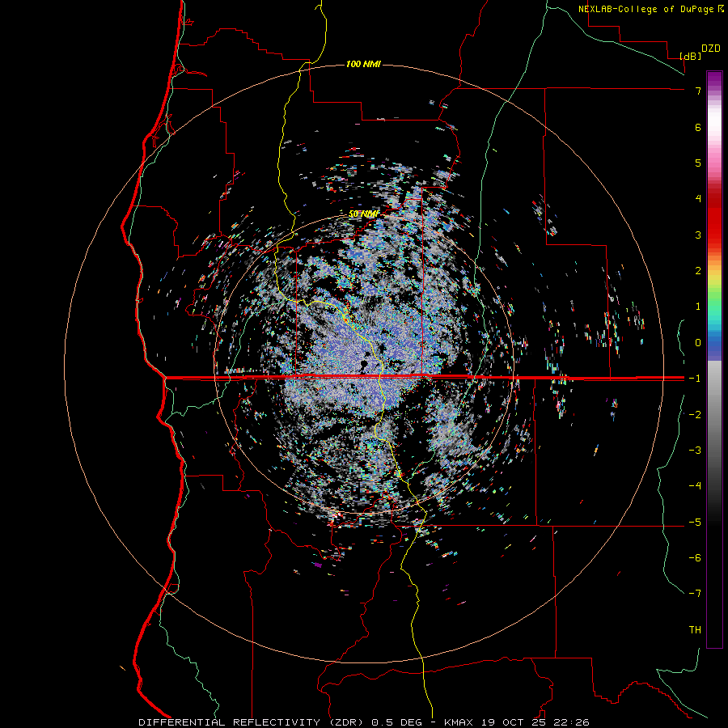The image size is (728, 728).
Task: Click the "0" scale value
Action: tap(698, 343)
